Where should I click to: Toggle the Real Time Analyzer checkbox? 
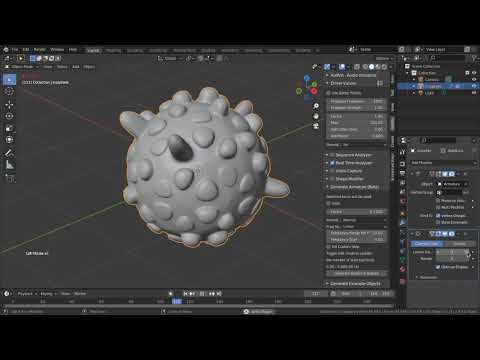pos(332,163)
